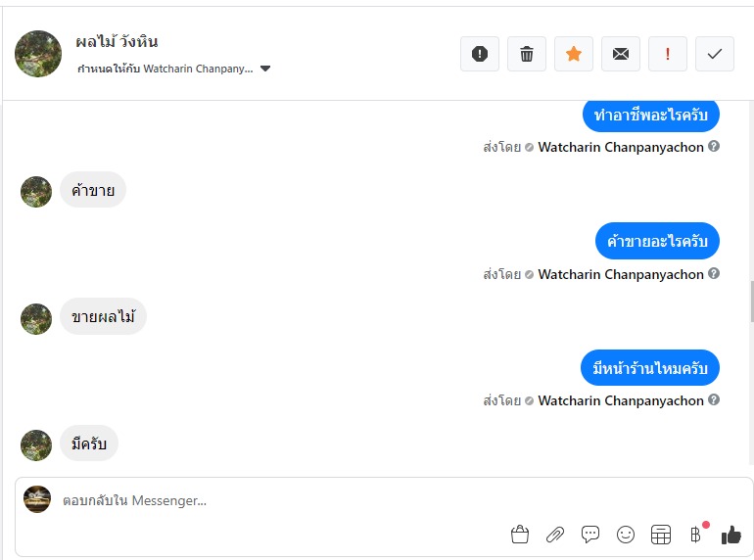Delete conversation using trash icon
The height and width of the screenshot is (560, 754).
tap(527, 54)
